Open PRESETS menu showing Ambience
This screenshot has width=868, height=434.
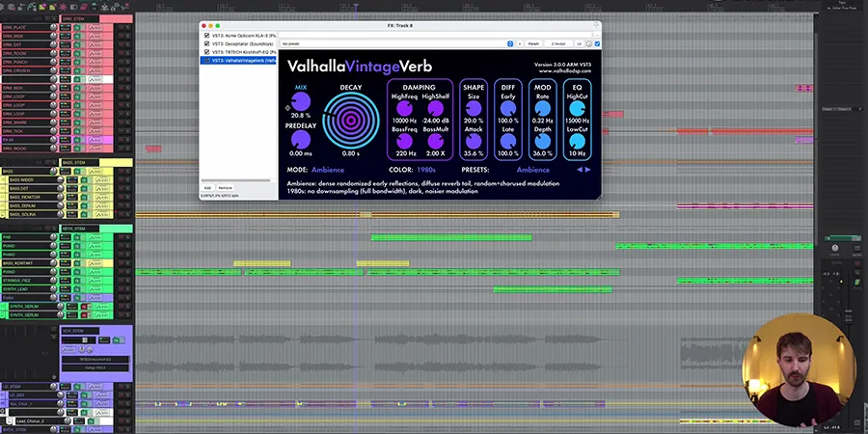coord(533,170)
